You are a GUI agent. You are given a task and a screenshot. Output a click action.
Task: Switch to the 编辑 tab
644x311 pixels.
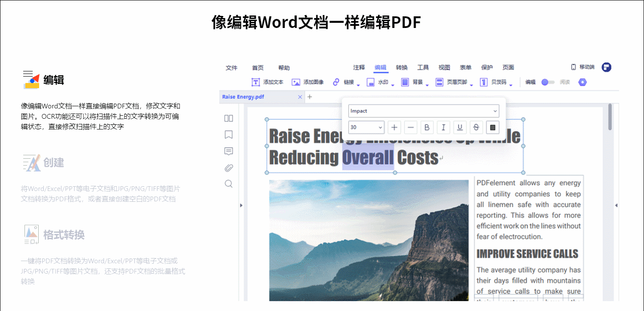coord(380,68)
